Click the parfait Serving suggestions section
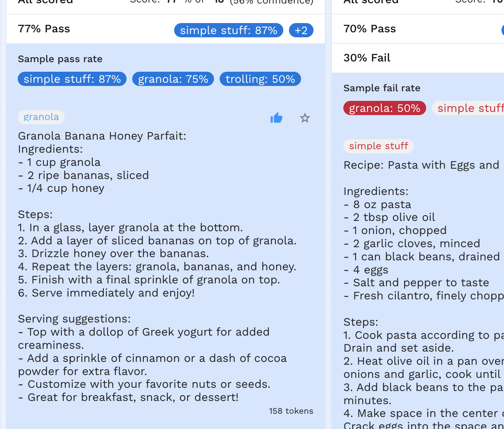 [74, 319]
